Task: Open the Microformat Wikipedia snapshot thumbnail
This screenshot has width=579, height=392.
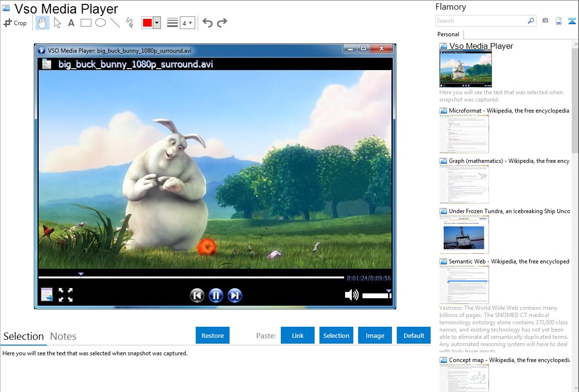Action: point(464,134)
